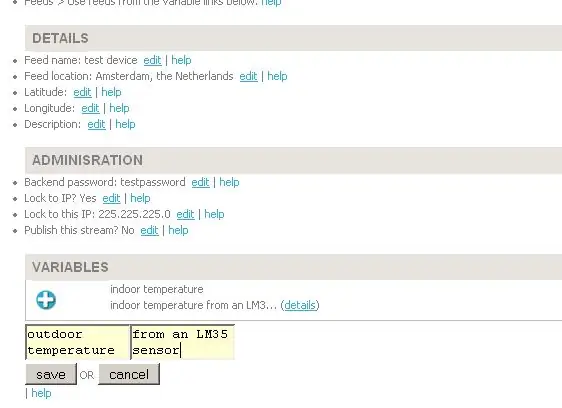Edit the Description
The height and width of the screenshot is (408, 562).
coord(96,124)
